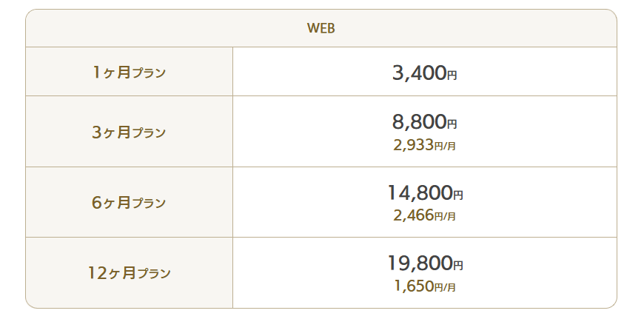Screen dimensions: 644x319
Task: Select the 6ヶ月プラン row label
Action: tap(129, 202)
